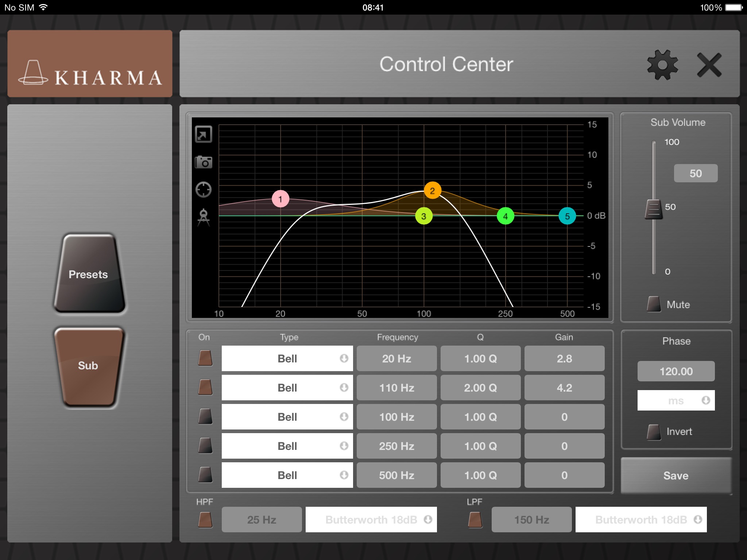Select green EQ node 4 on the graph
Viewport: 747px width, 560px height.
(506, 216)
